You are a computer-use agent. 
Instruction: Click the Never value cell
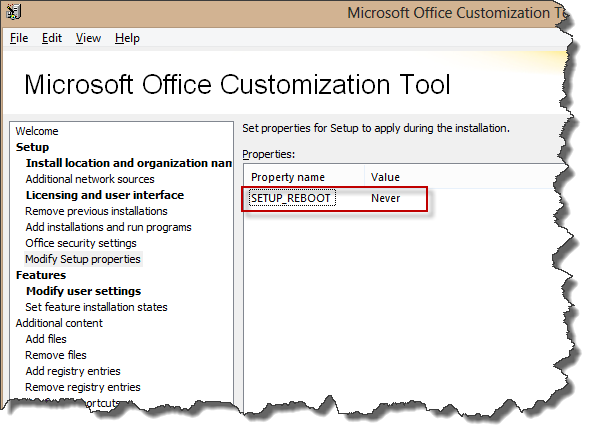(386, 199)
